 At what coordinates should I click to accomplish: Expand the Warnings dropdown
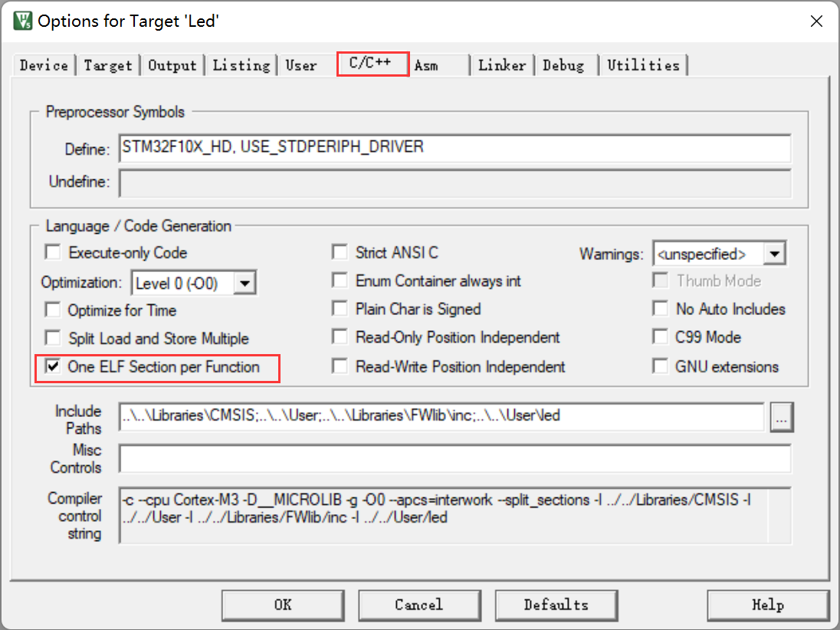pyautogui.click(x=775, y=254)
